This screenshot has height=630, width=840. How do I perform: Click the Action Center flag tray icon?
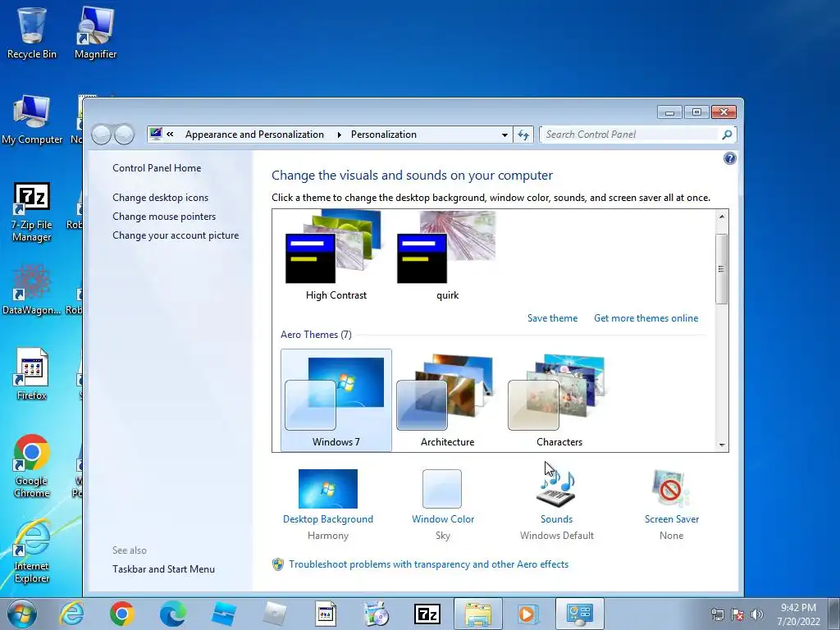click(737, 614)
